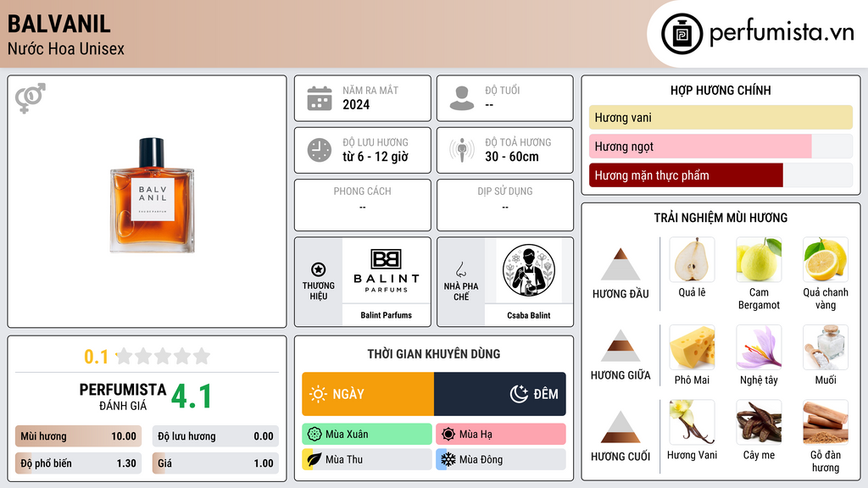Screen dimensions: 868x488
Task: Click the Nước Hoa Unisex subtitle
Action: click(66, 49)
